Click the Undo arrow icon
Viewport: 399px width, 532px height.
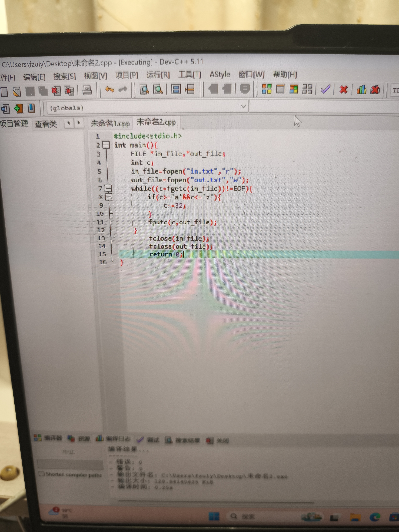(x=110, y=90)
